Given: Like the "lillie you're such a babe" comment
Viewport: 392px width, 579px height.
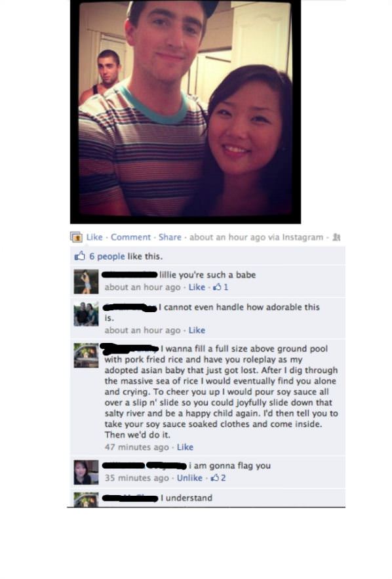Looking at the screenshot, I should click(197, 287).
